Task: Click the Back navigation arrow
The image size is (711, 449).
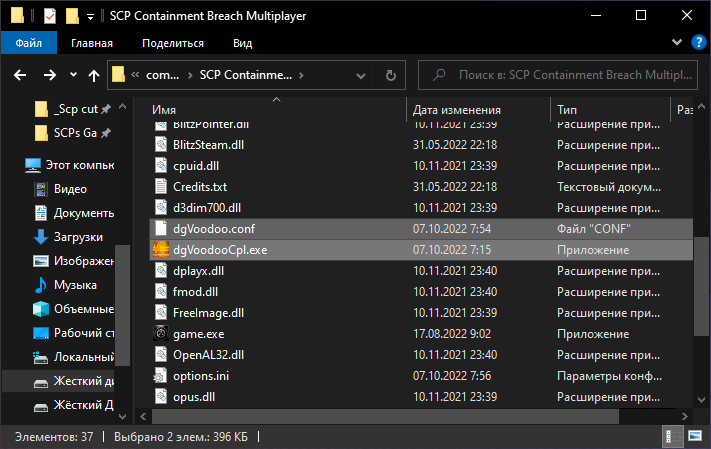Action: click(x=20, y=75)
